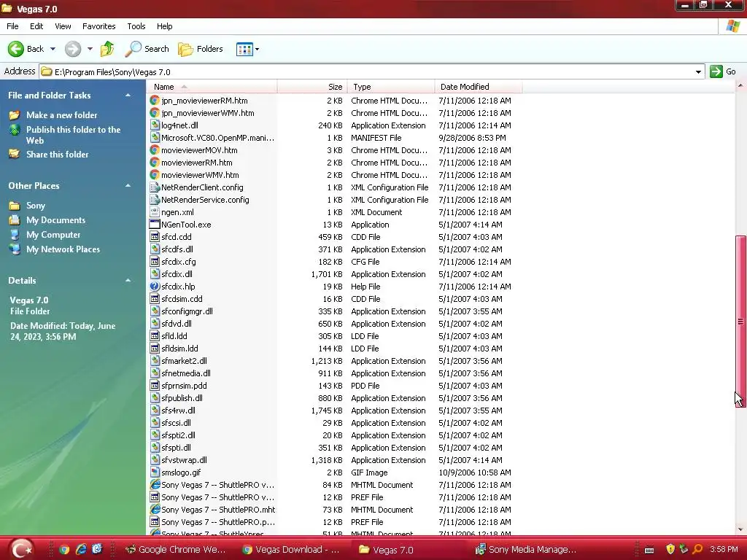
Task: Expand the Views dropdown arrow
Action: tap(258, 49)
